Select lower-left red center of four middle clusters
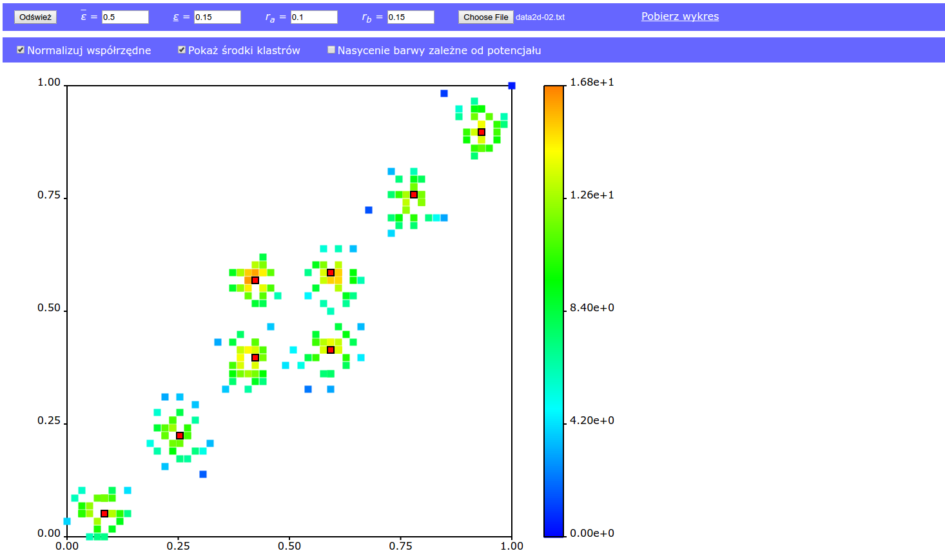The width and height of the screenshot is (945, 560). 255,358
